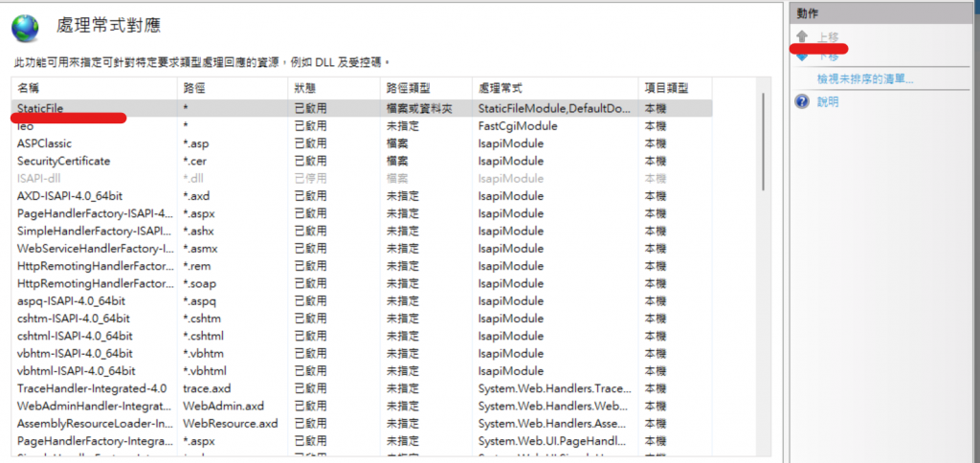980x463 pixels.
Task: Sort by the 路徑 column header
Action: tap(234, 89)
